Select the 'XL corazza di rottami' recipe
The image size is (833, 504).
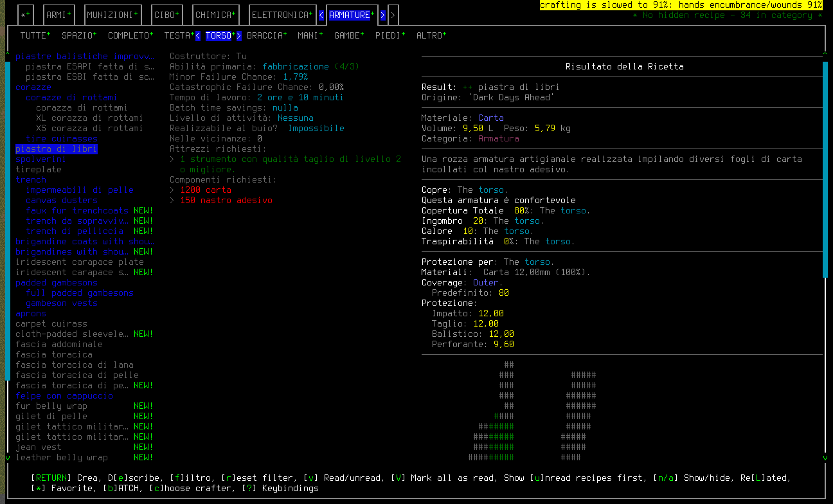click(89, 118)
